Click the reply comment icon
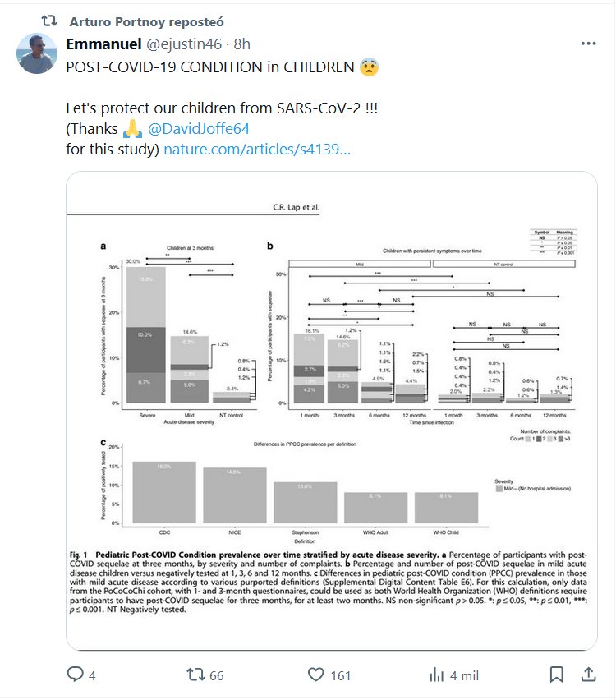This screenshot has width=616, height=700. [x=76, y=675]
